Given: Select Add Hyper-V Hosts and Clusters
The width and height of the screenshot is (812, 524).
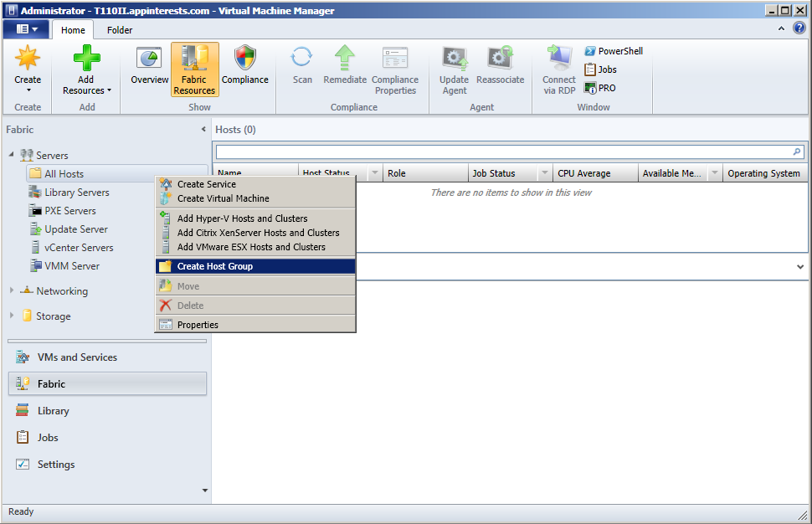Looking at the screenshot, I should click(x=242, y=218).
